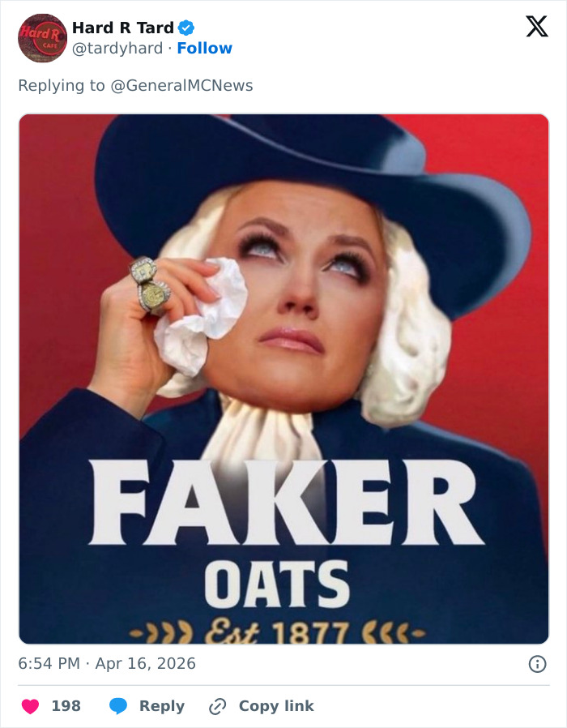Click the pink filled heart next to 198
Screen dimensions: 567x728
tap(30, 705)
